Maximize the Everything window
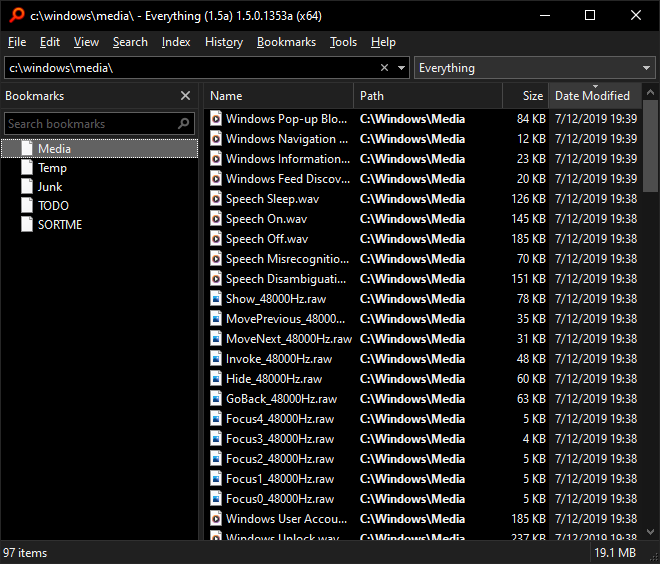660x564 pixels. (590, 16)
